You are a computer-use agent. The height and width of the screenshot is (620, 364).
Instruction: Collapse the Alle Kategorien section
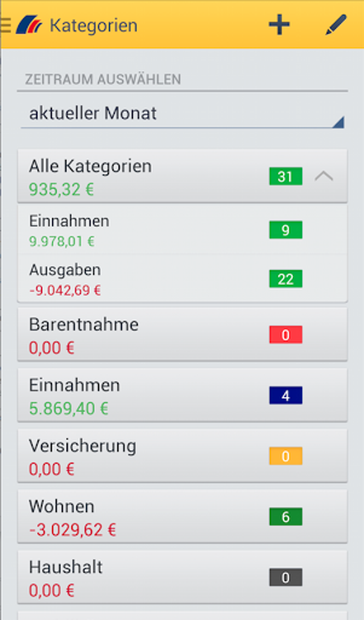point(324,177)
